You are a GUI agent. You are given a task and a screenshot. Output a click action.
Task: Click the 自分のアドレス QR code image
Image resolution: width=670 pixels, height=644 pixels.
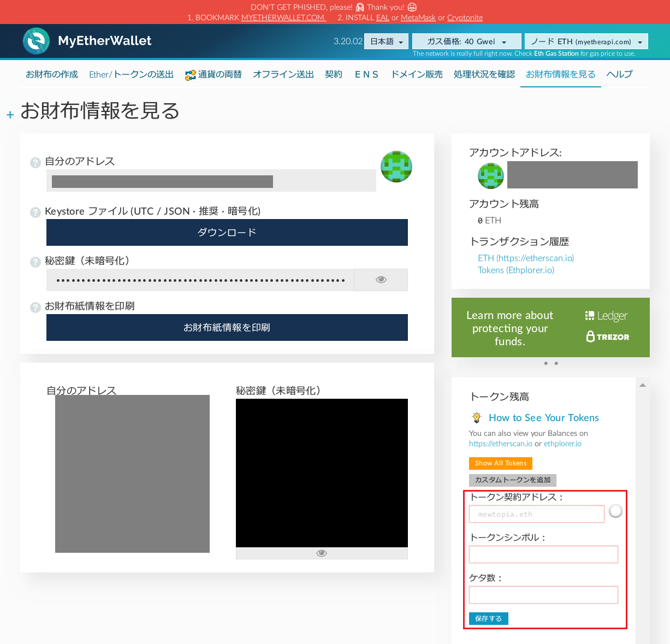click(x=132, y=474)
